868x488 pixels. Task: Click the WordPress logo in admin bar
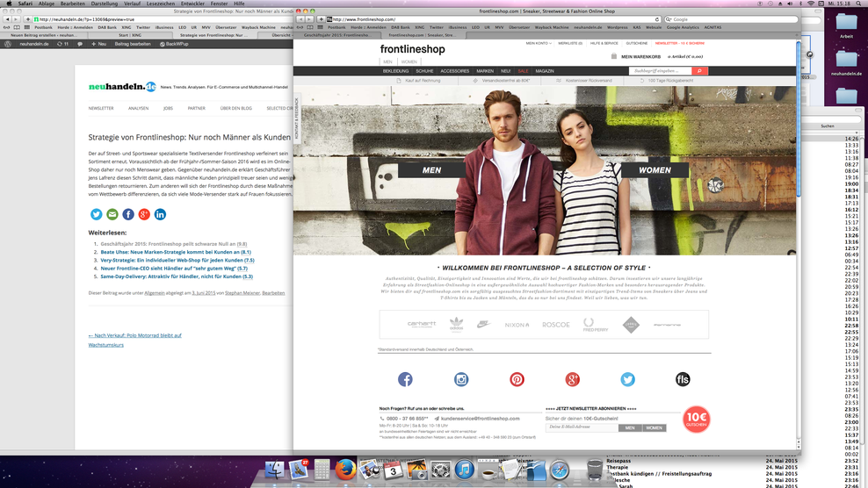[x=8, y=44]
